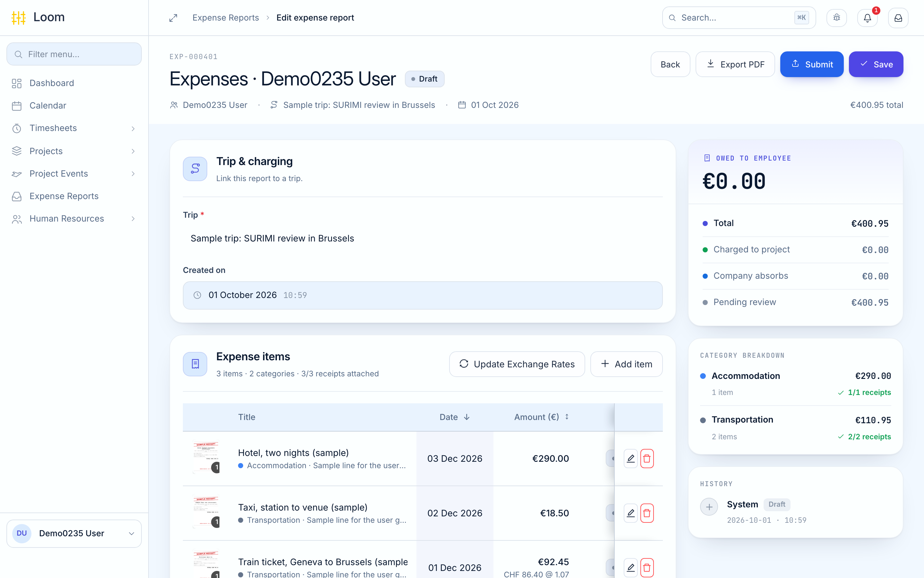Open Projects menu item
Screen dimensions: 924x578
pos(74,151)
